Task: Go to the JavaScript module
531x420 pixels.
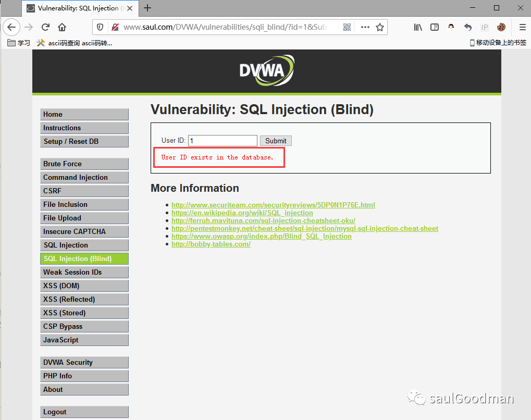Action: click(x=84, y=340)
